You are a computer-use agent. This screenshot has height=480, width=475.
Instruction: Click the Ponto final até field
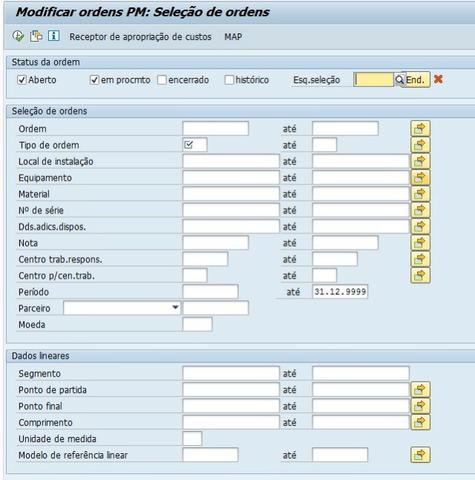(x=361, y=406)
